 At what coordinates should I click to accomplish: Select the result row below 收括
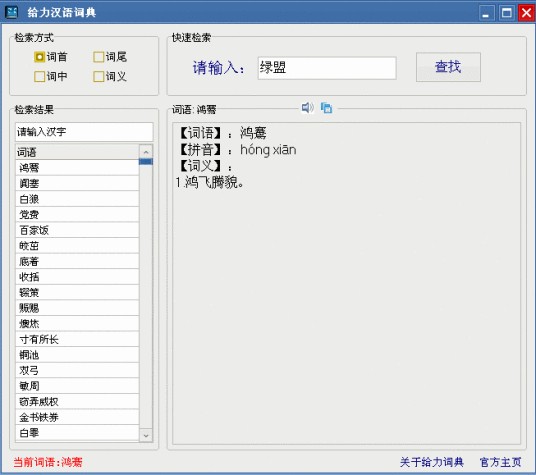point(77,293)
